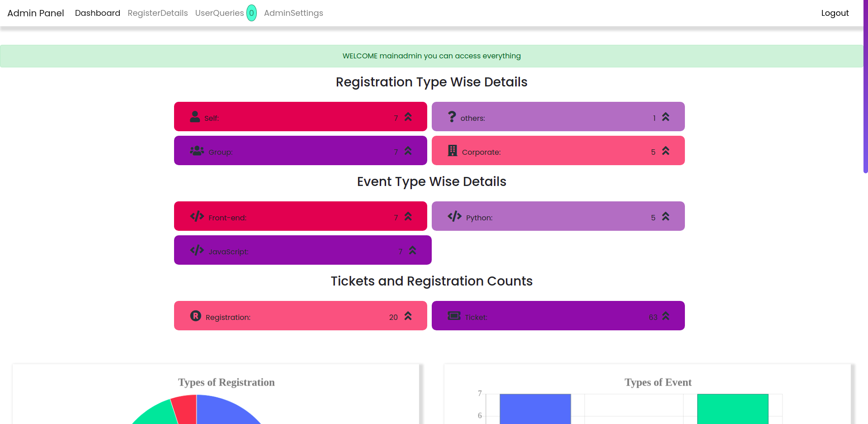Screen dimensions: 868x424
Task: Open the Dashboard nav item
Action: coord(98,13)
